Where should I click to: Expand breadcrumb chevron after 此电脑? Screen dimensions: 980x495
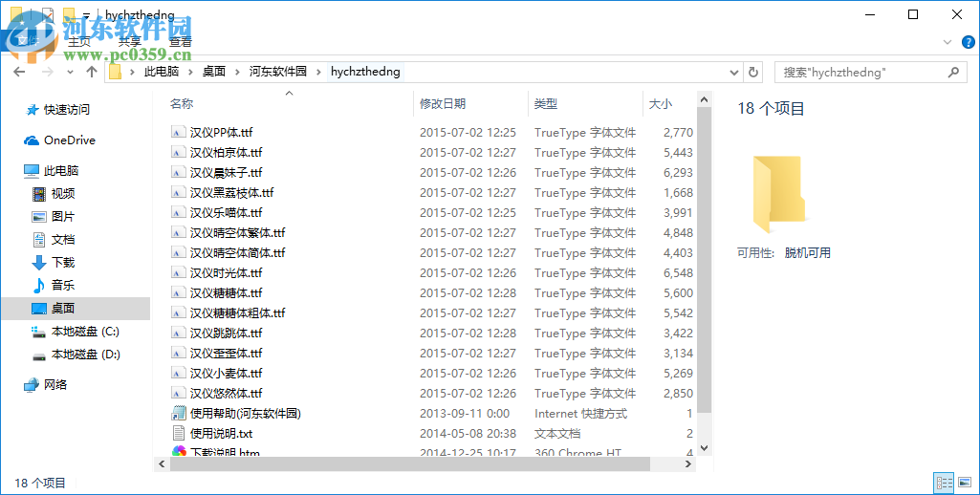coord(190,72)
